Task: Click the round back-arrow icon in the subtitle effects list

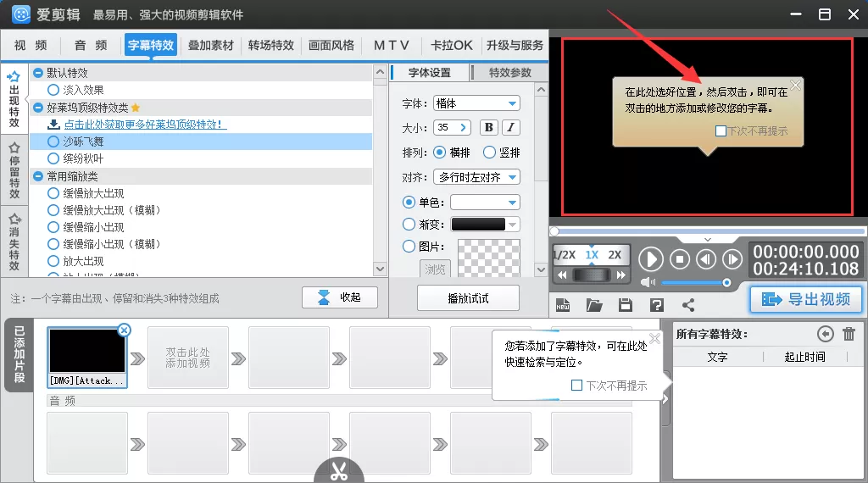Action: tap(825, 334)
